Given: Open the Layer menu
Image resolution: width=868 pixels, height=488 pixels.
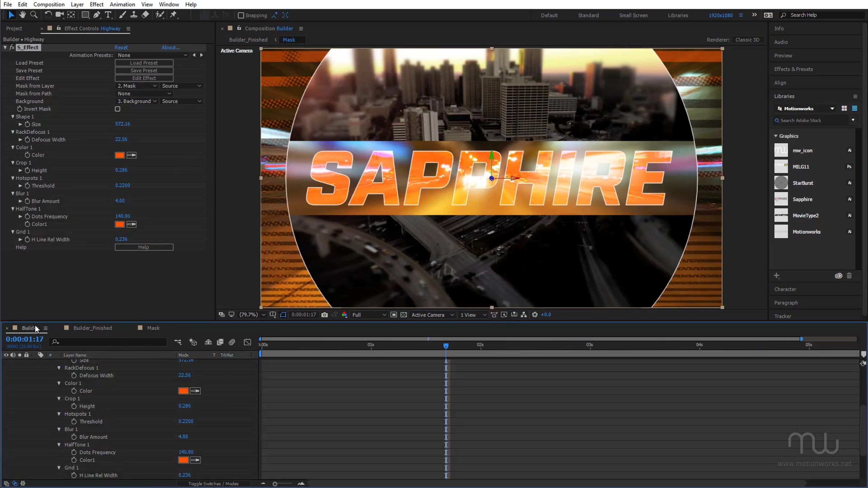Looking at the screenshot, I should click(77, 4).
